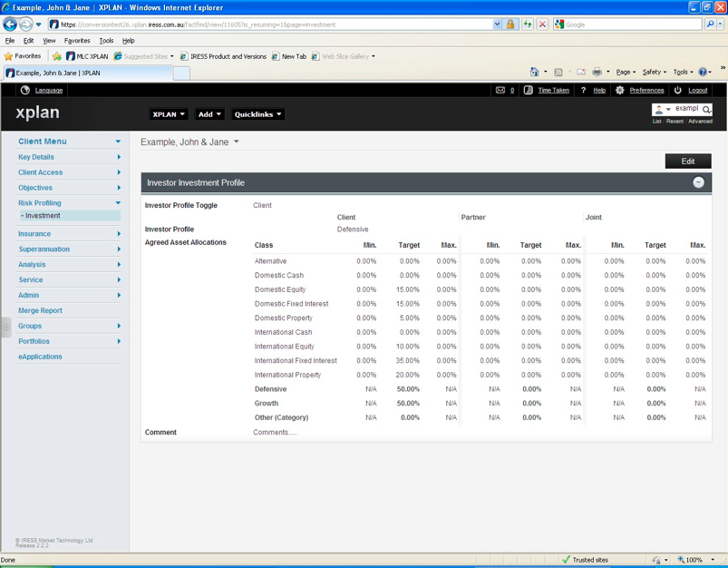Click the mail envelope messages icon
Screen dimensions: 728x568
(500, 90)
